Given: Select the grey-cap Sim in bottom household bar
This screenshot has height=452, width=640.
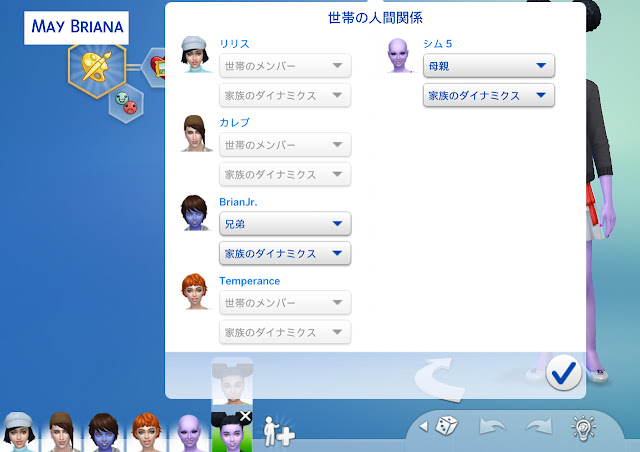Looking at the screenshot, I should [18, 432].
